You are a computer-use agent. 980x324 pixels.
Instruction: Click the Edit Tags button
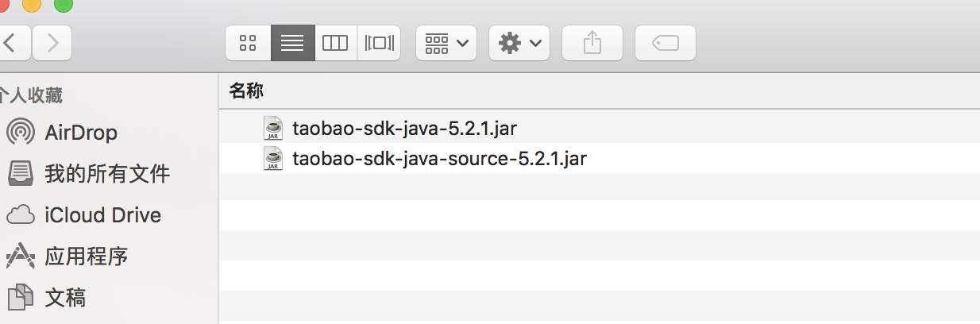[x=666, y=43]
